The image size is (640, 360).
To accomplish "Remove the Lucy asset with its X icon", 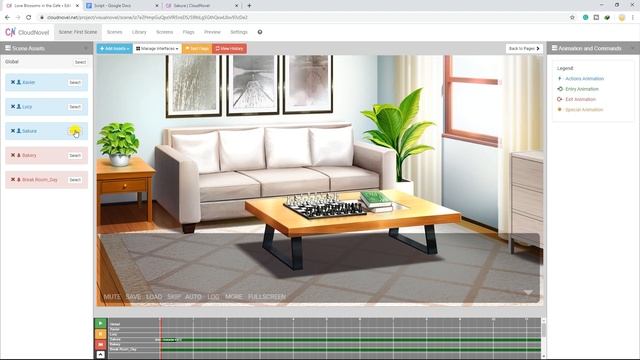I will click(13, 107).
